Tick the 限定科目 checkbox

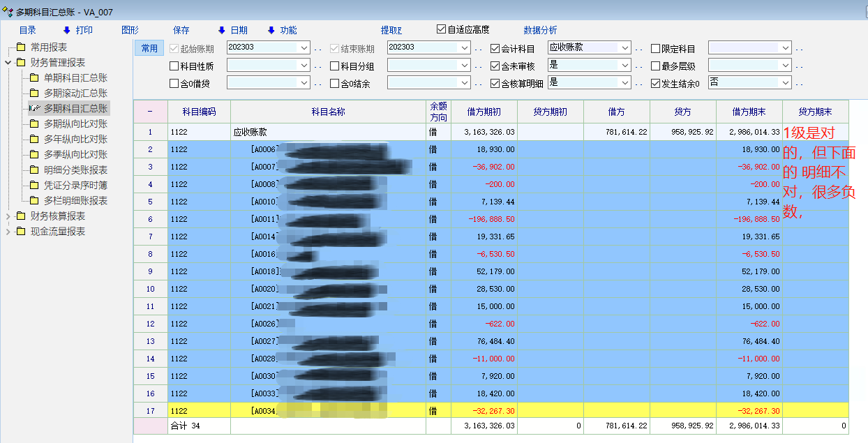(x=655, y=49)
